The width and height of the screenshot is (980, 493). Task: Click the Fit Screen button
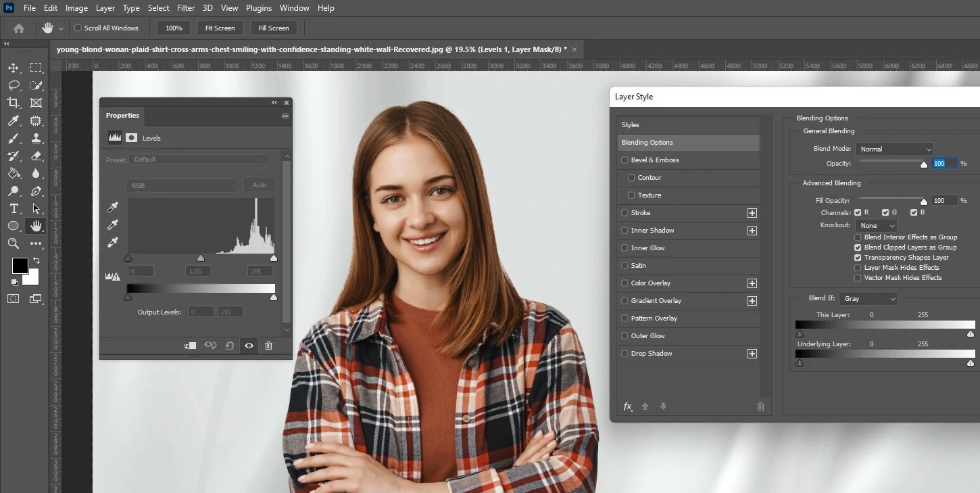220,28
